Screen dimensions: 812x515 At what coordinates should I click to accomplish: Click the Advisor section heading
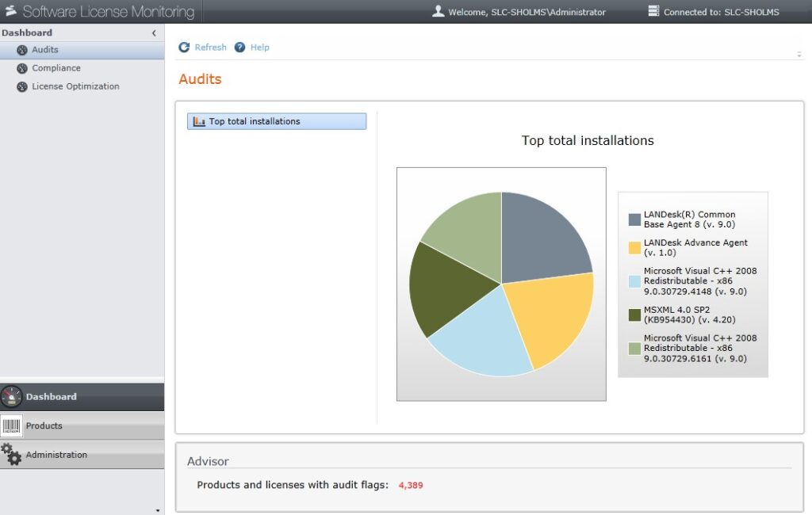(209, 461)
